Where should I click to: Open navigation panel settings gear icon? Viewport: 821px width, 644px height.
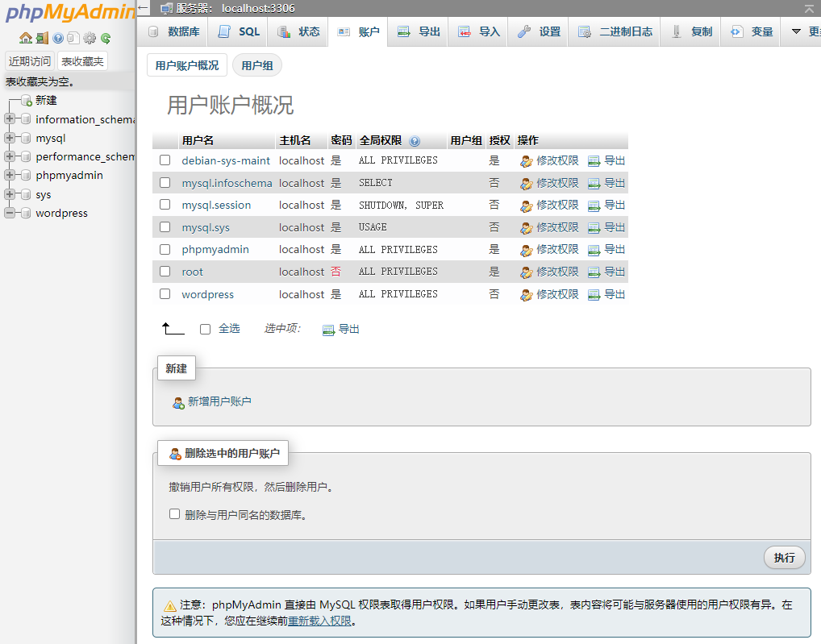point(90,38)
